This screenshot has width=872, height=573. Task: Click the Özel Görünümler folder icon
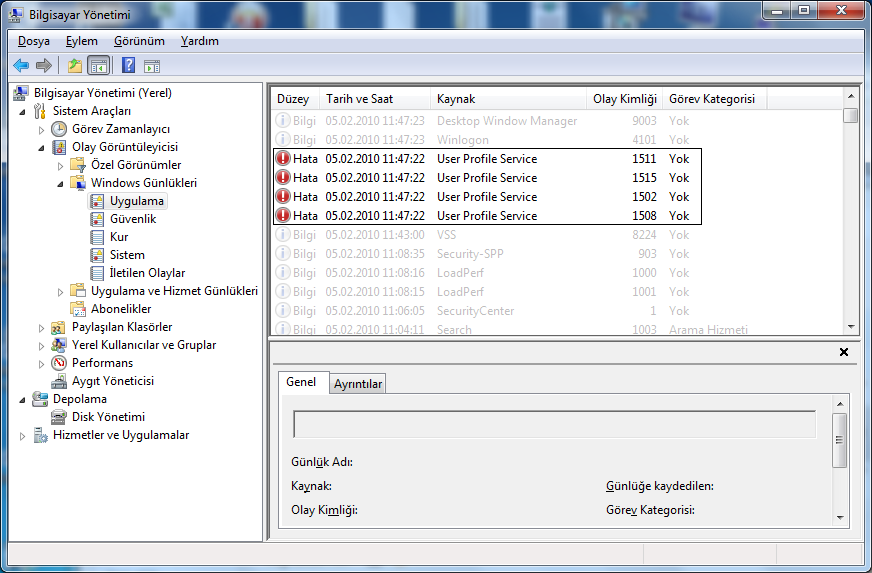pyautogui.click(x=78, y=165)
